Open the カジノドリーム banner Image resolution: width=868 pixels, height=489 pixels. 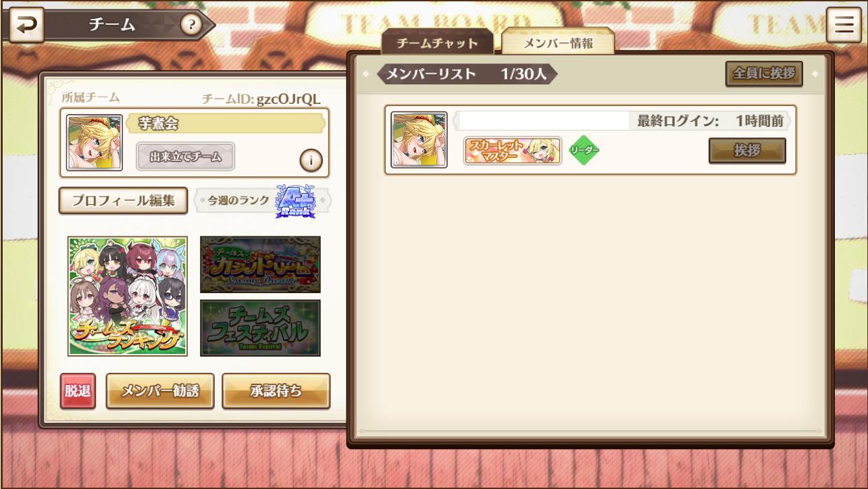pos(261,264)
